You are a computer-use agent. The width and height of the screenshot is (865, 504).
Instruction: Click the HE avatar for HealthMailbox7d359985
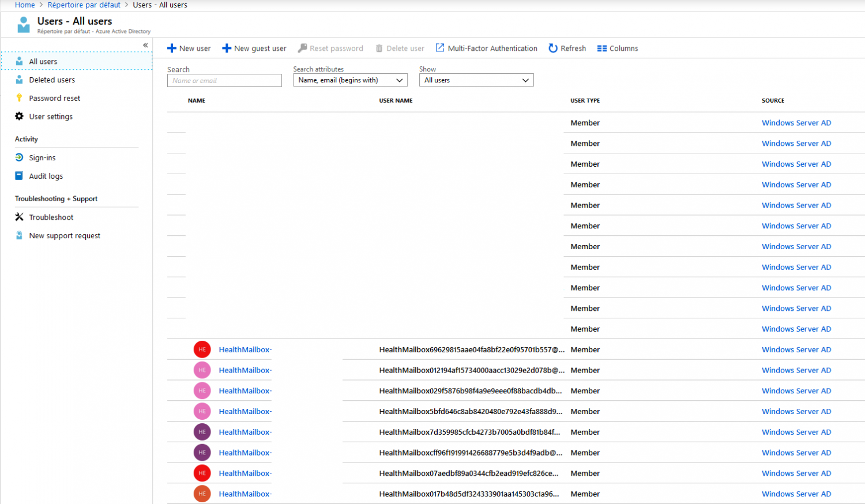202,432
